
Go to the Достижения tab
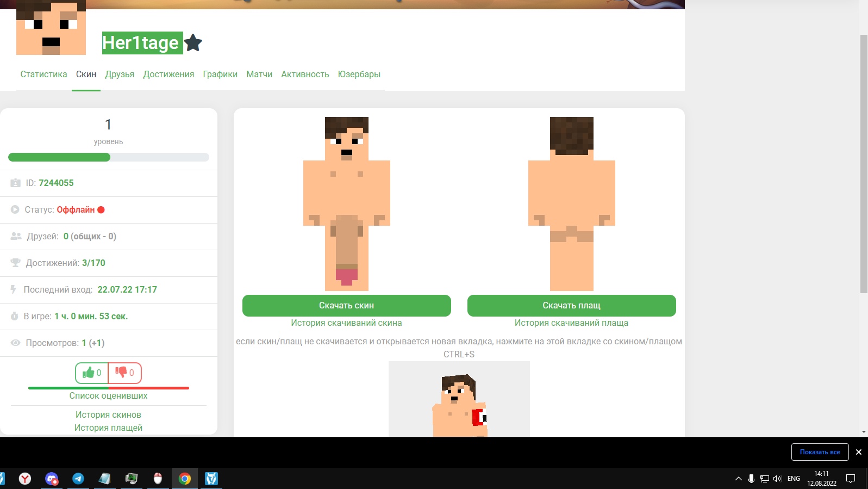(x=168, y=74)
